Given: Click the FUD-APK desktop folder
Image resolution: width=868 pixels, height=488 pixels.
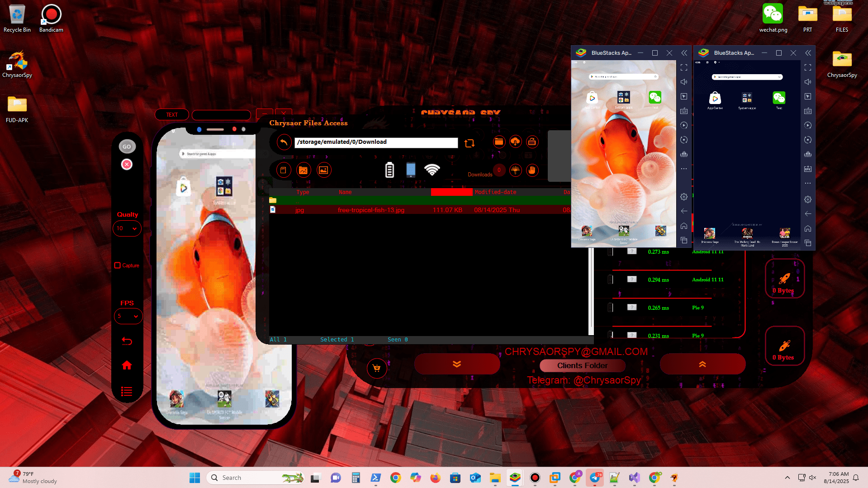Looking at the screenshot, I should click(x=17, y=109).
